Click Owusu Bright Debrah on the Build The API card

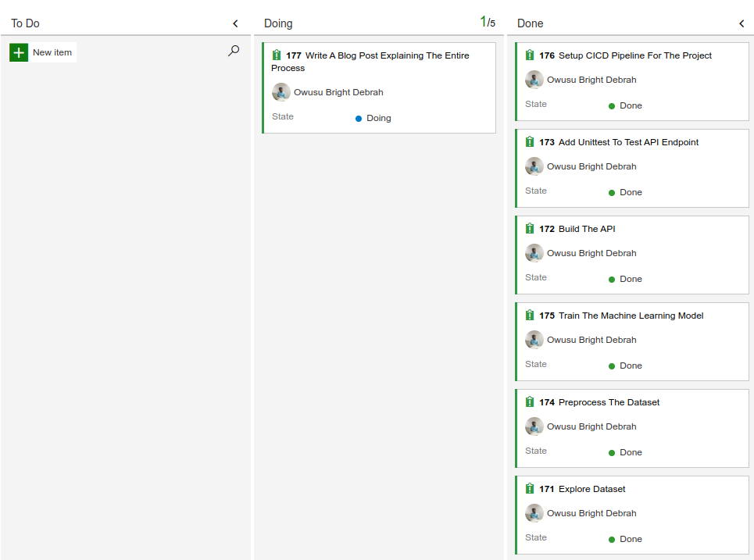(x=591, y=252)
